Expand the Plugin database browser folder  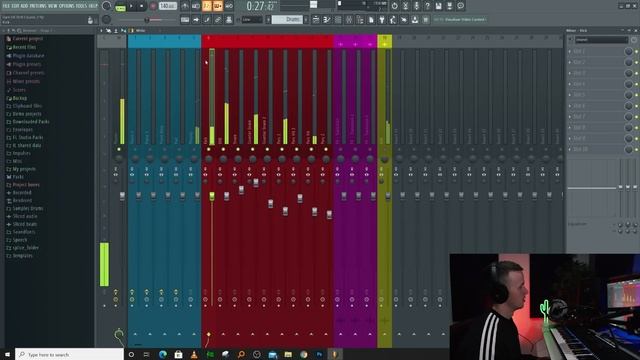[28, 56]
